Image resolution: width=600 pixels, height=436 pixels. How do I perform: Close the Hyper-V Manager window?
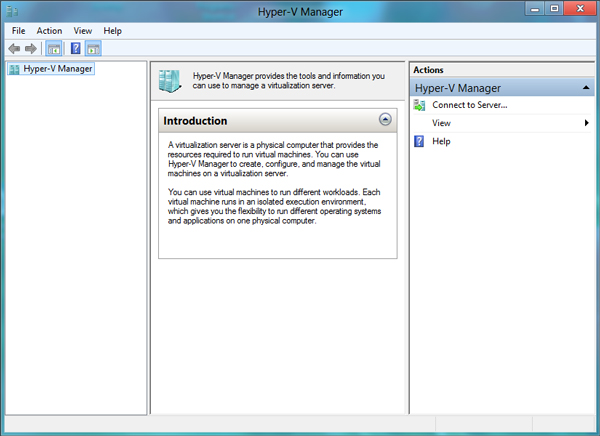pos(580,9)
